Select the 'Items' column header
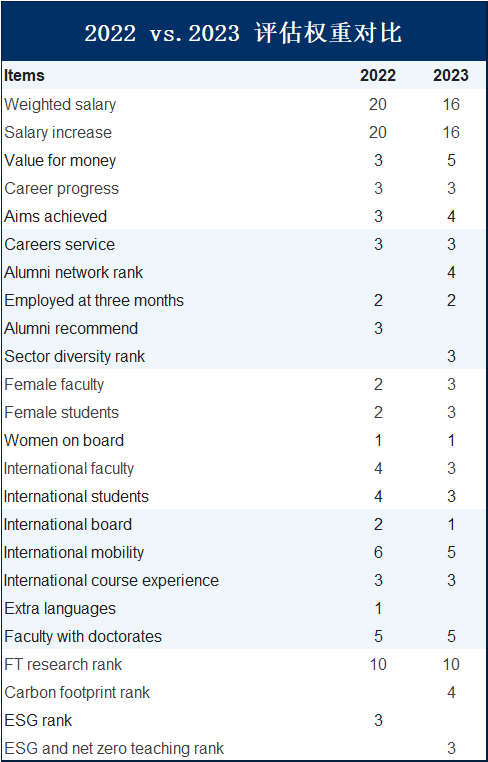Screen dimensions: 488x762 (24, 75)
